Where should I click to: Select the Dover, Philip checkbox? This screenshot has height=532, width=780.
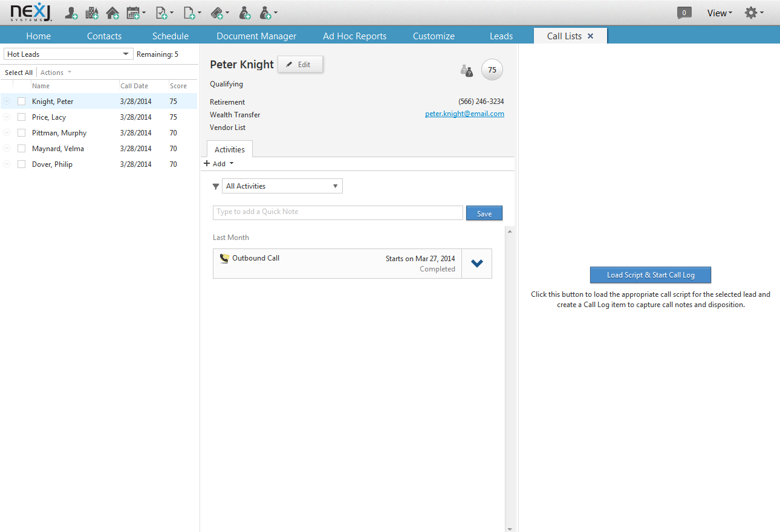22,164
